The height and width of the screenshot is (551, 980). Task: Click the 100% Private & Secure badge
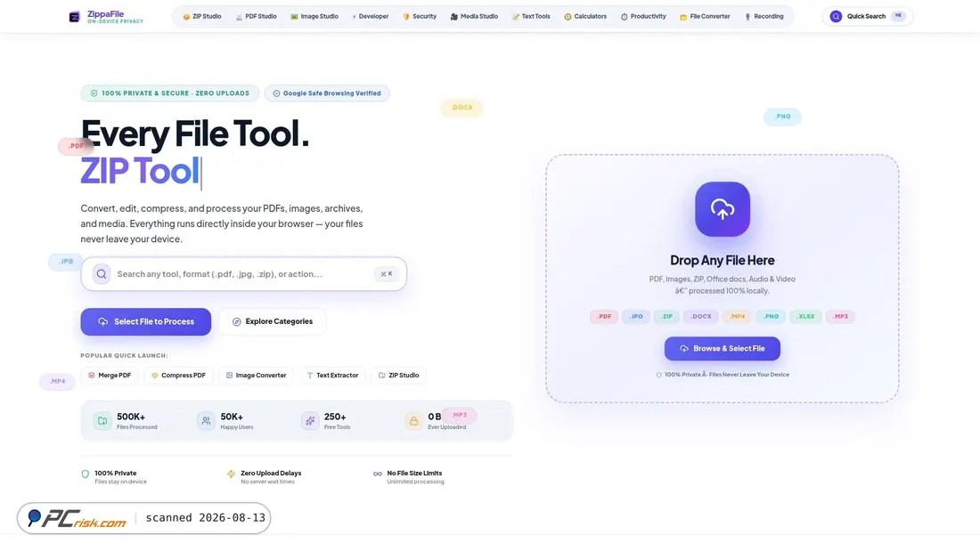point(169,93)
